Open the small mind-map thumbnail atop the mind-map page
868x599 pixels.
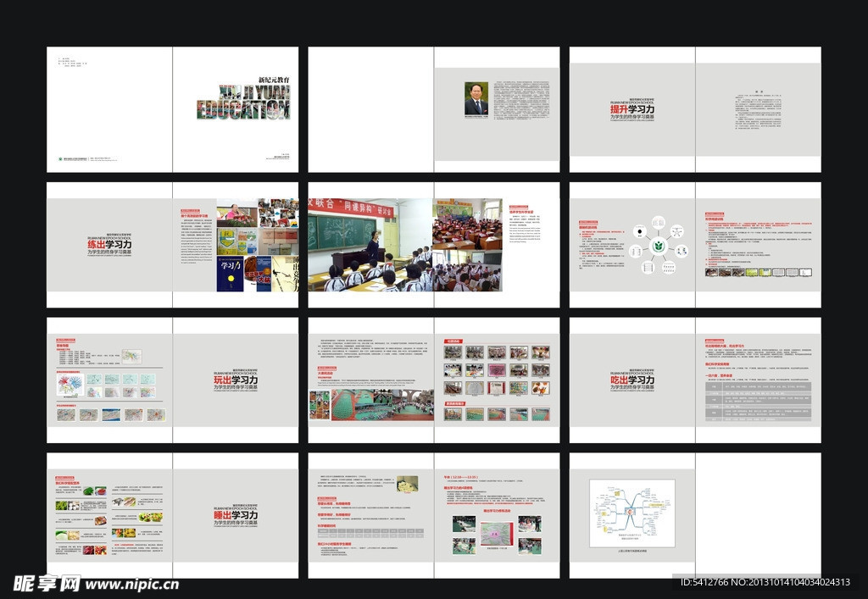pyautogui.click(x=131, y=356)
